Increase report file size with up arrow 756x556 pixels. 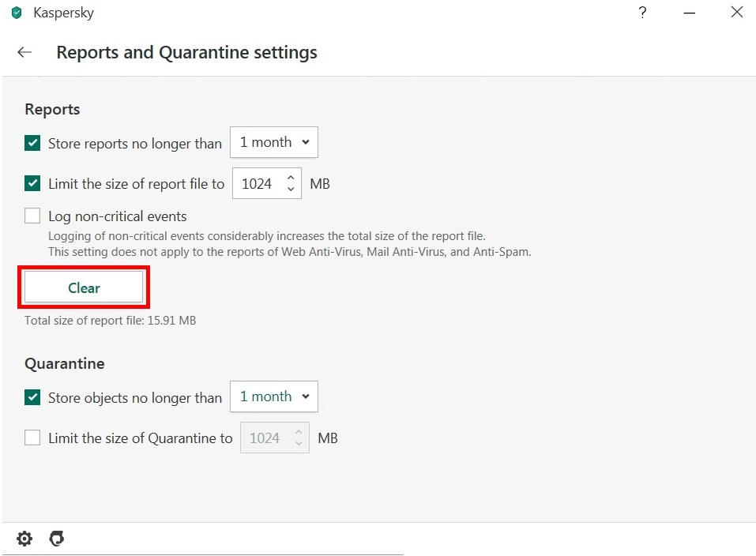[x=291, y=178]
